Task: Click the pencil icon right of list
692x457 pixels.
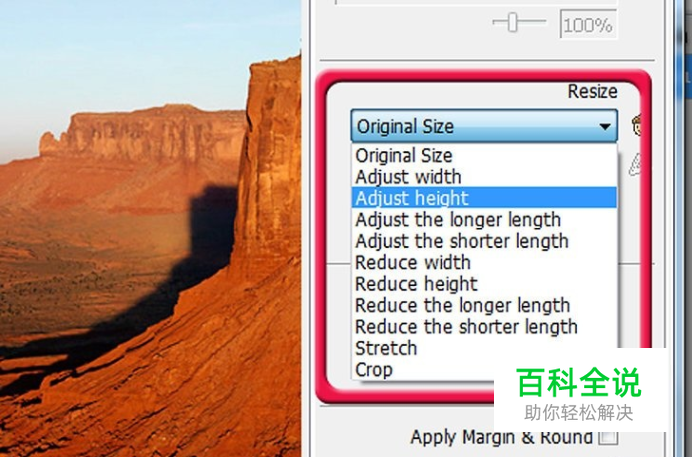Action: pos(635,165)
